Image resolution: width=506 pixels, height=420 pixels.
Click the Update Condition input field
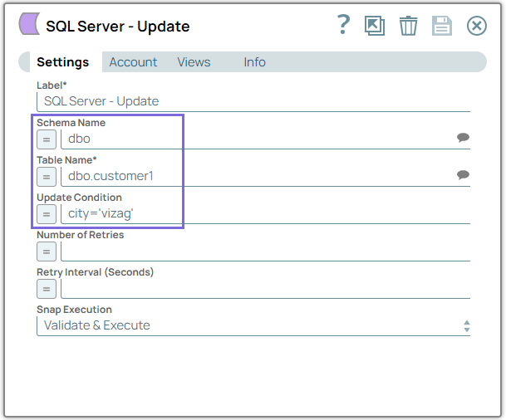click(x=266, y=214)
